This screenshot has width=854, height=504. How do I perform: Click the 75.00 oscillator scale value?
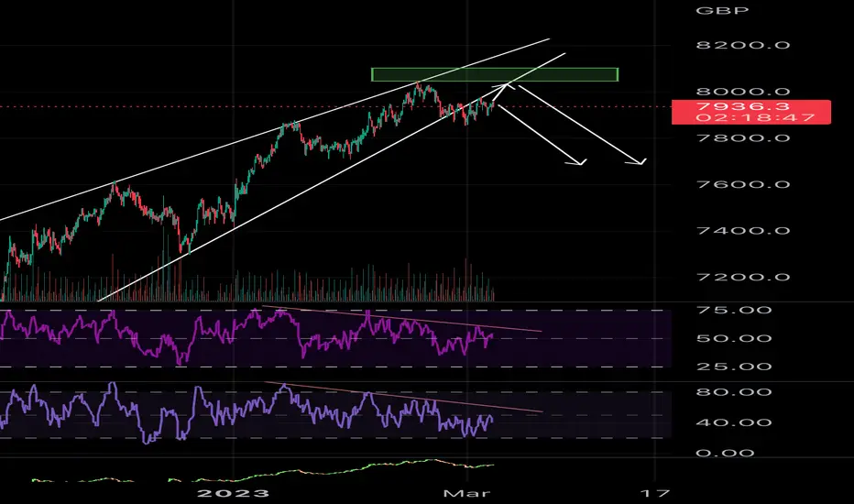pos(734,311)
